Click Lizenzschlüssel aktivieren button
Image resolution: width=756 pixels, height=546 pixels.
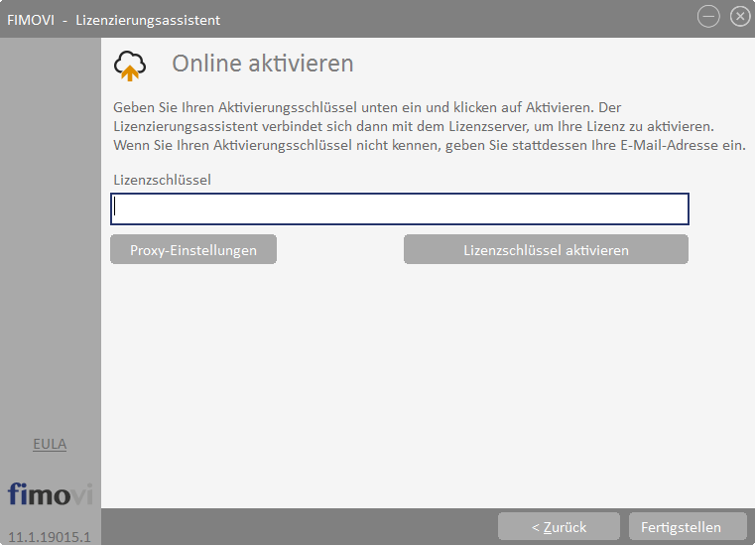[x=546, y=250]
